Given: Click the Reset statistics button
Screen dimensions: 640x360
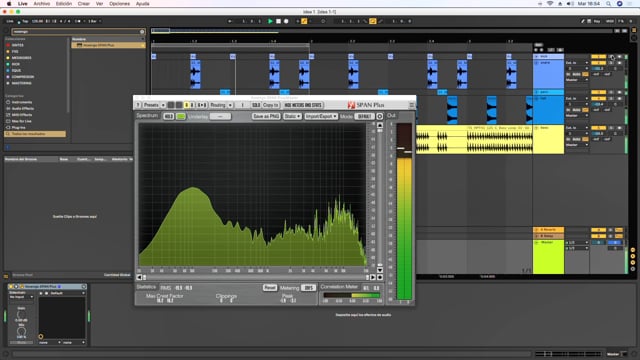Looking at the screenshot, I should (269, 288).
